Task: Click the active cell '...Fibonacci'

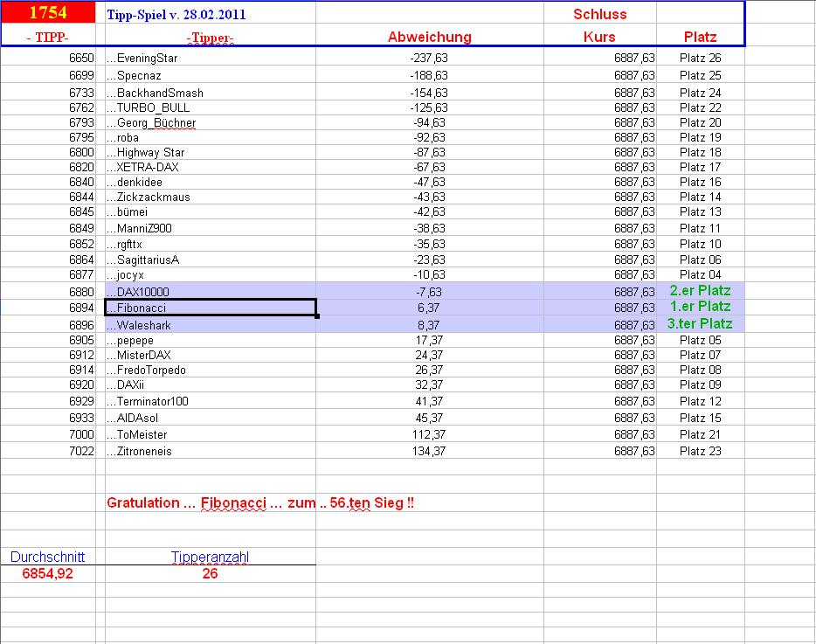Action: [211, 308]
